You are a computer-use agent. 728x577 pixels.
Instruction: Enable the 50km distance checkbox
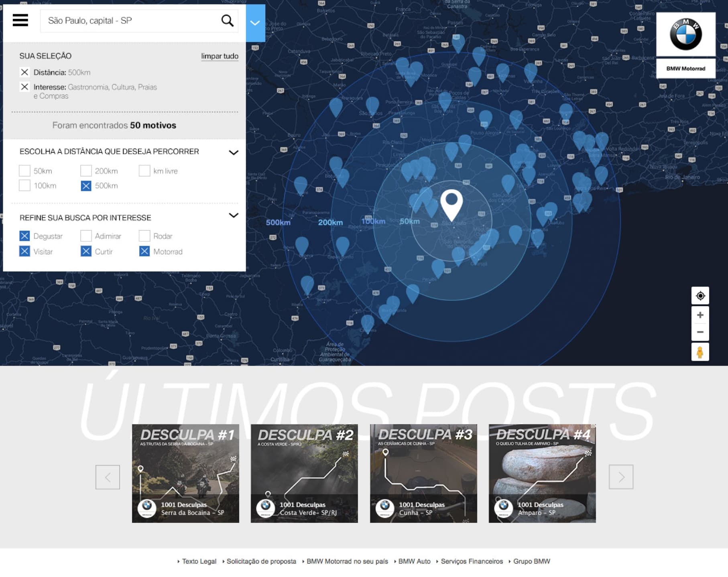pos(24,171)
